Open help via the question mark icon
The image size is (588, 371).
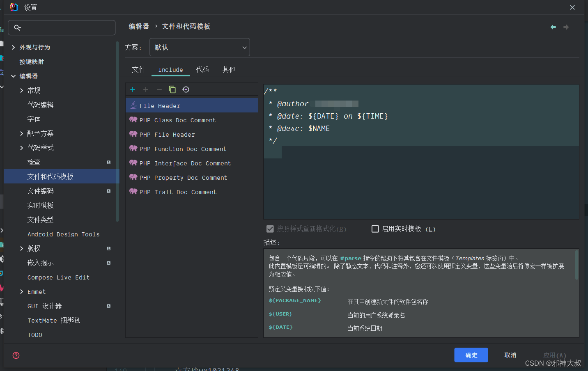pos(16,355)
